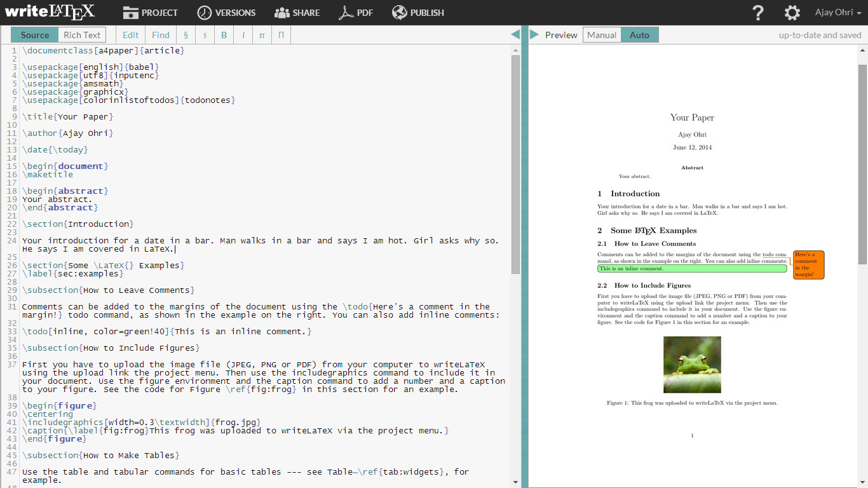
Task: Click the PDF download icon
Action: click(345, 13)
